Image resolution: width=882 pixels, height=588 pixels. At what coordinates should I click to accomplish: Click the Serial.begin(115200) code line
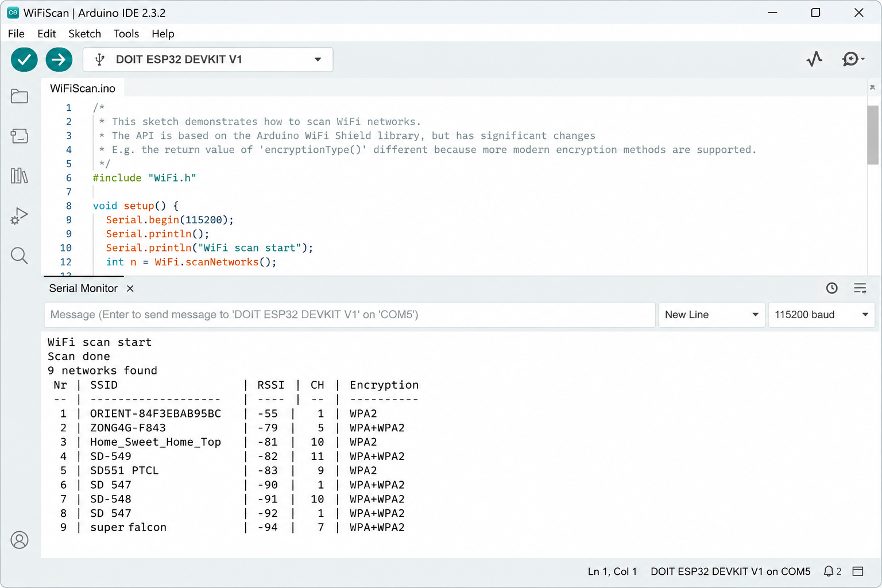pyautogui.click(x=169, y=220)
